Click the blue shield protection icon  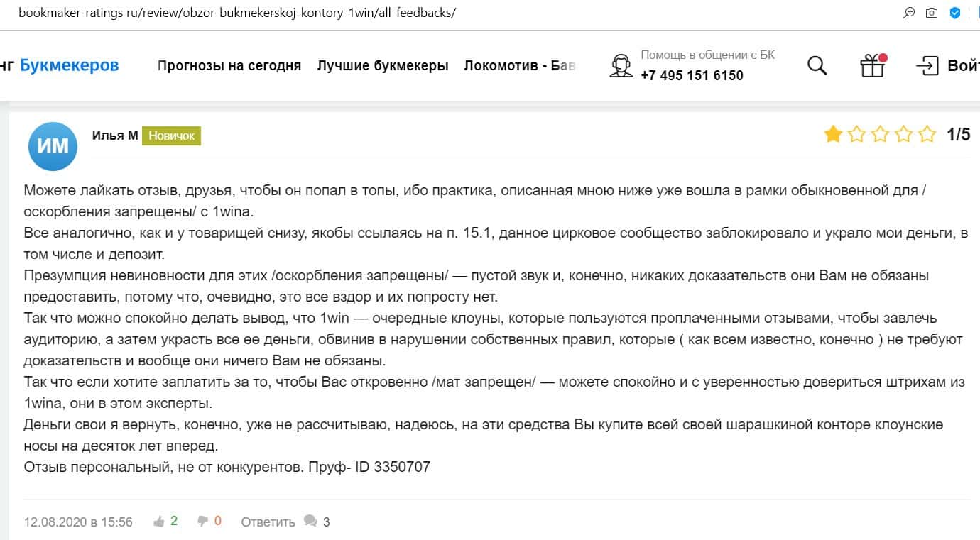(955, 13)
